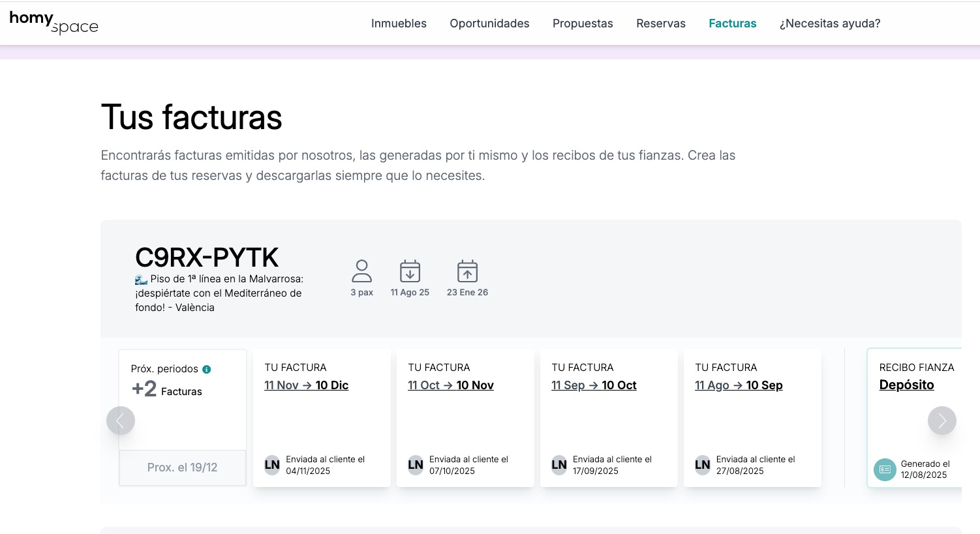Open the ¿Necesitas ayuda? link
Screen dimensions: 980x534
click(x=829, y=23)
